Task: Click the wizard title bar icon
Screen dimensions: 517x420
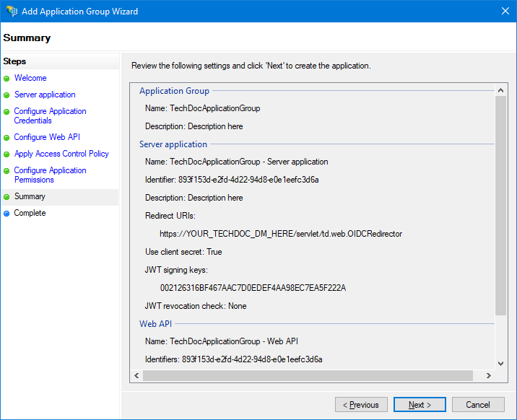Action: pyautogui.click(x=12, y=12)
